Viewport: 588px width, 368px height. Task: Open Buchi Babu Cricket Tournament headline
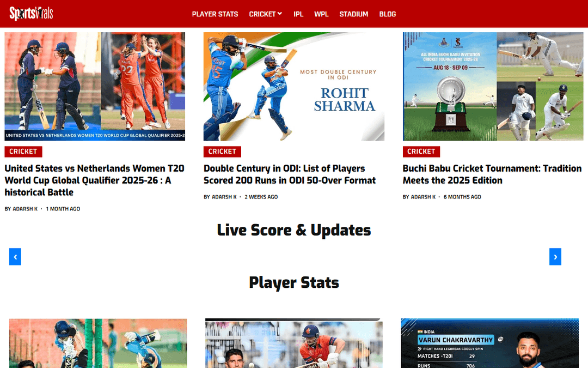(x=492, y=174)
